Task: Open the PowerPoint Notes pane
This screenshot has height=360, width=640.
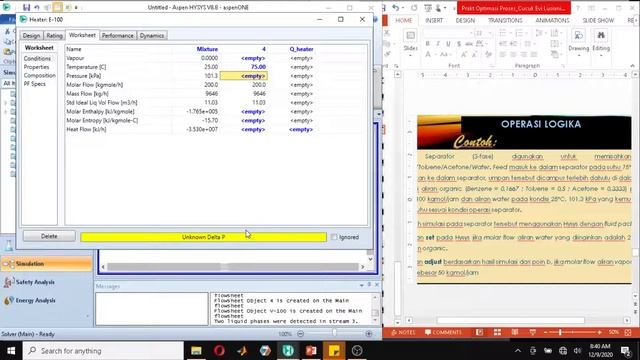Action: 403,332
